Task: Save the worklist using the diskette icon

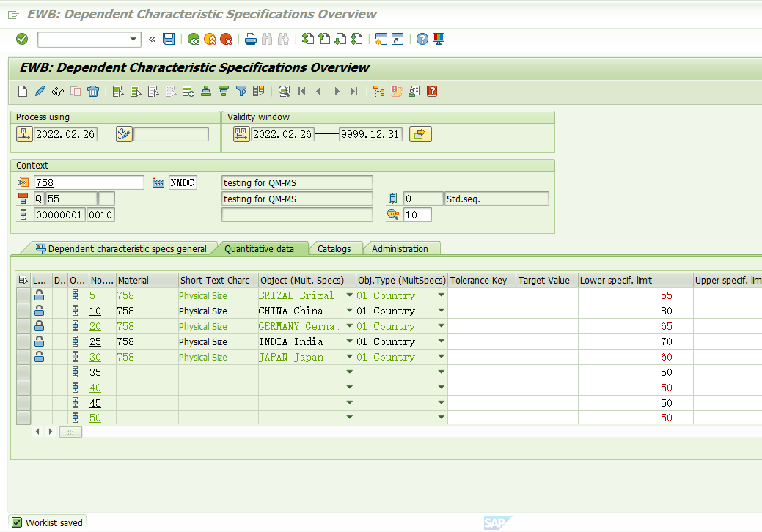Action: (169, 39)
